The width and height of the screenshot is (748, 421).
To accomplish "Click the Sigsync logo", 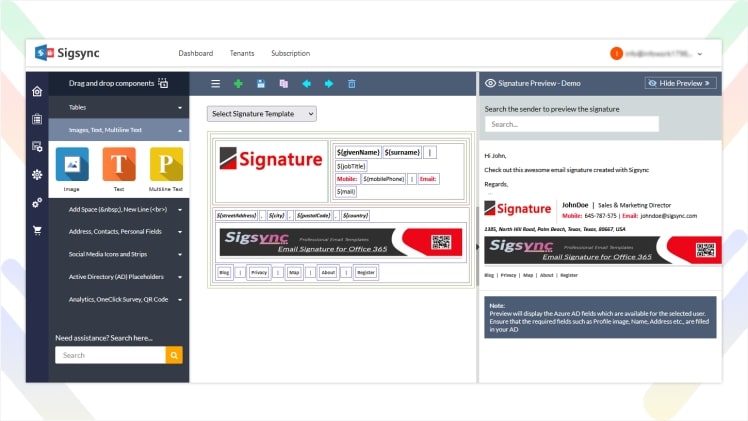I will tap(67, 53).
